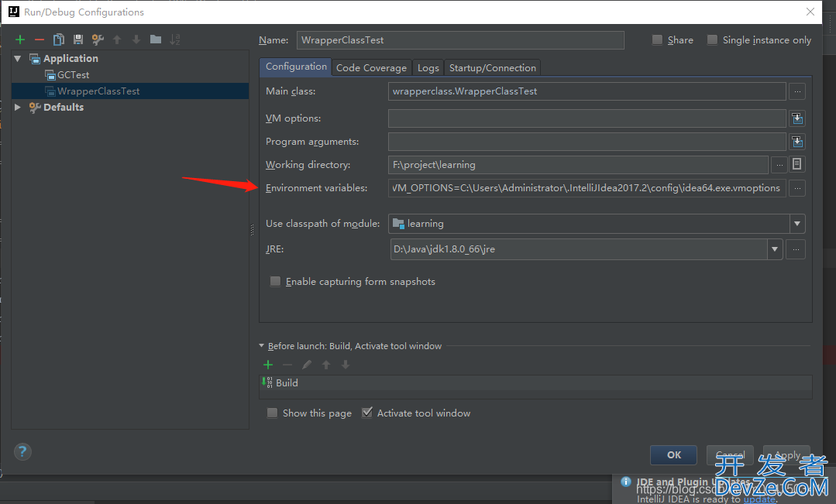Insert macros for Working directory
The height and width of the screenshot is (504, 836).
tap(797, 164)
